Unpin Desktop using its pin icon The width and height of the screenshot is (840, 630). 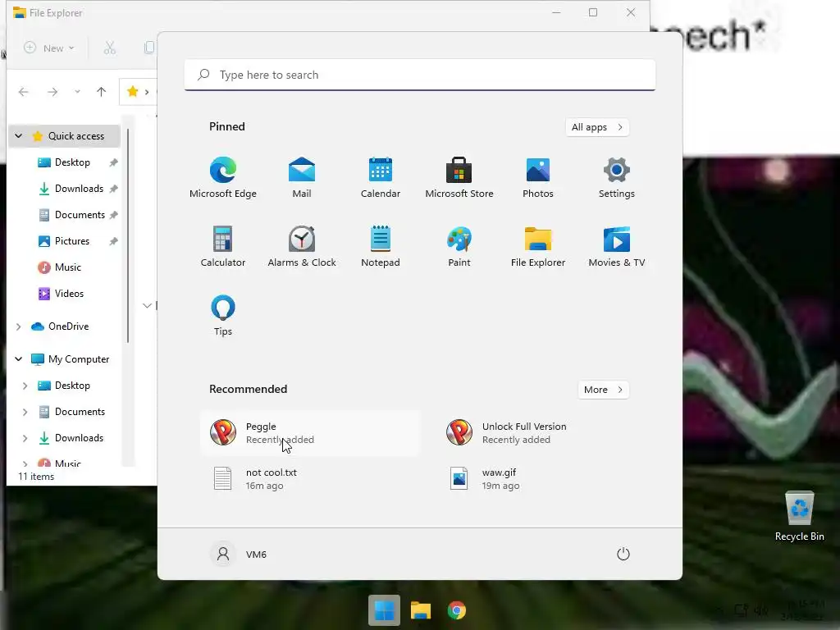pyautogui.click(x=113, y=163)
